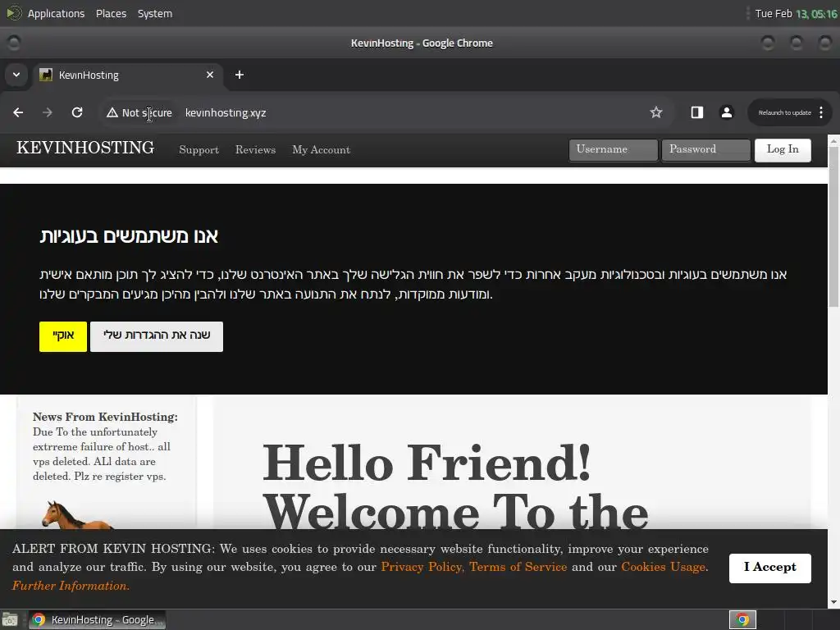Click the desktop logo icon in top panel
Screen dimensions: 840x630
click(x=14, y=13)
